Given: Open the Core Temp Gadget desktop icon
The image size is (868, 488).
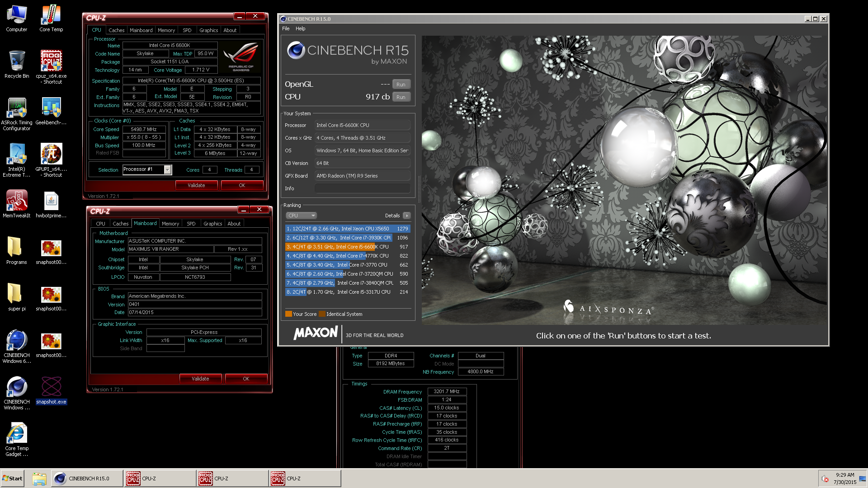Looking at the screenshot, I should click(17, 440).
